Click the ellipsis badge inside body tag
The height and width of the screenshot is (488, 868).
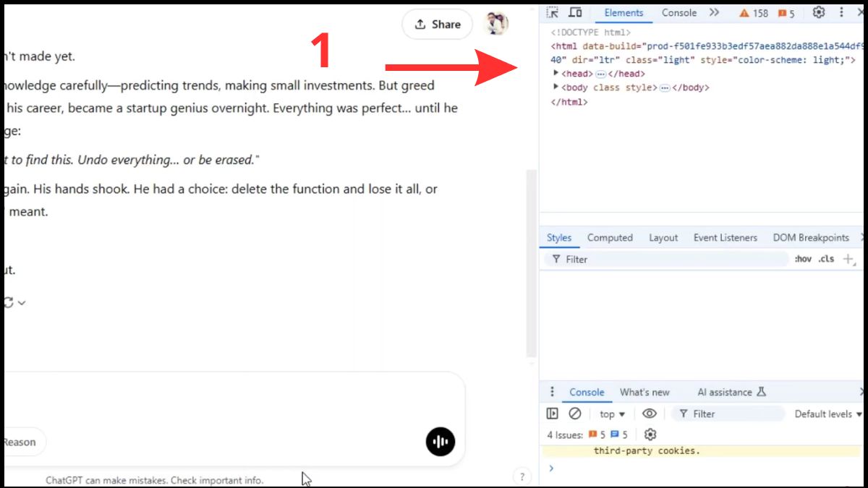665,87
